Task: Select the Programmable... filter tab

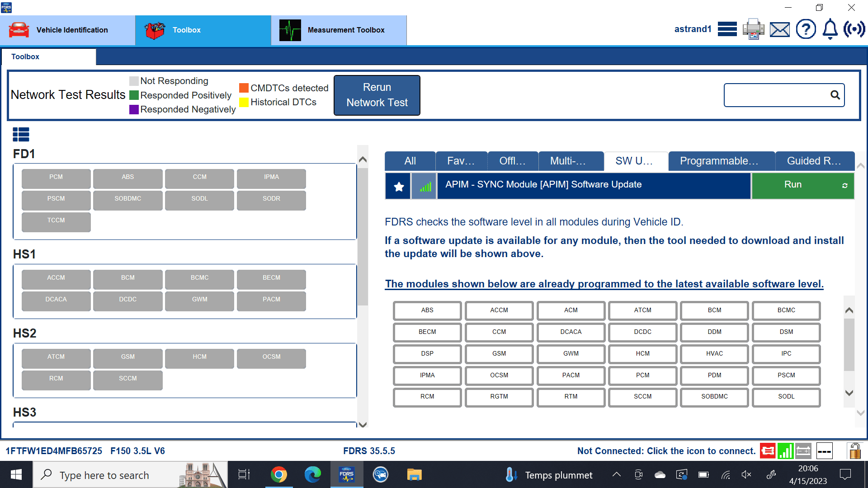Action: coord(722,161)
